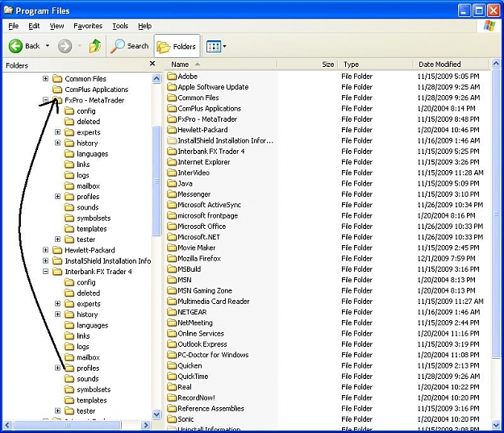Click scroll-down arrow of folder tree
The height and width of the screenshot is (433, 504).
point(156,414)
